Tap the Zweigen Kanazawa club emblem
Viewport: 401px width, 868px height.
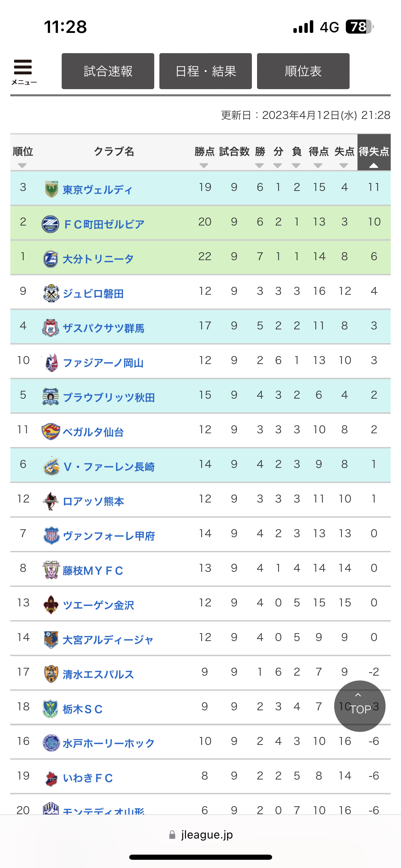click(51, 605)
